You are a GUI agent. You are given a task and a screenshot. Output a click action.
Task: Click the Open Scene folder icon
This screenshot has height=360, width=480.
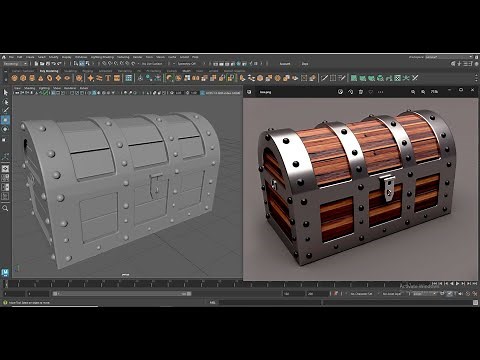pos(42,63)
